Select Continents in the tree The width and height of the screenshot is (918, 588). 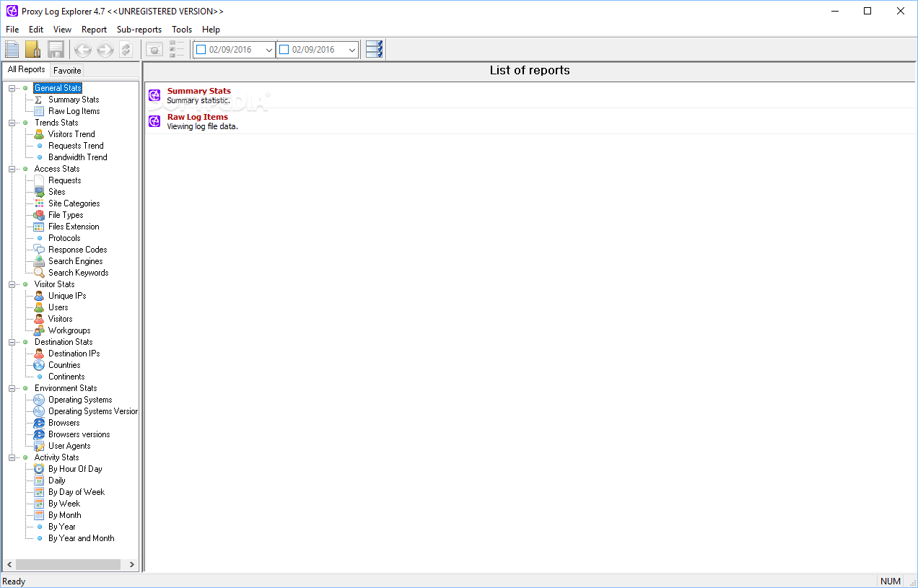(66, 377)
